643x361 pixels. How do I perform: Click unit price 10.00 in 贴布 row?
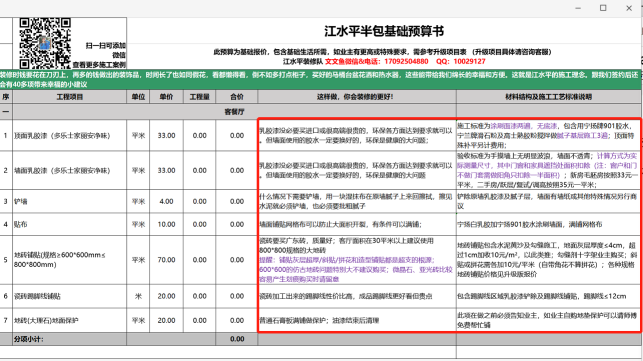click(x=166, y=224)
